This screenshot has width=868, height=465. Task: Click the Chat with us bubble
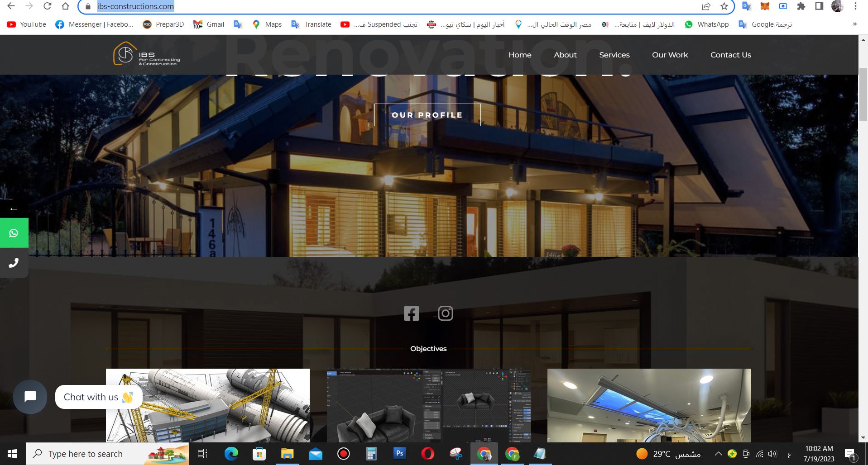[x=98, y=397]
